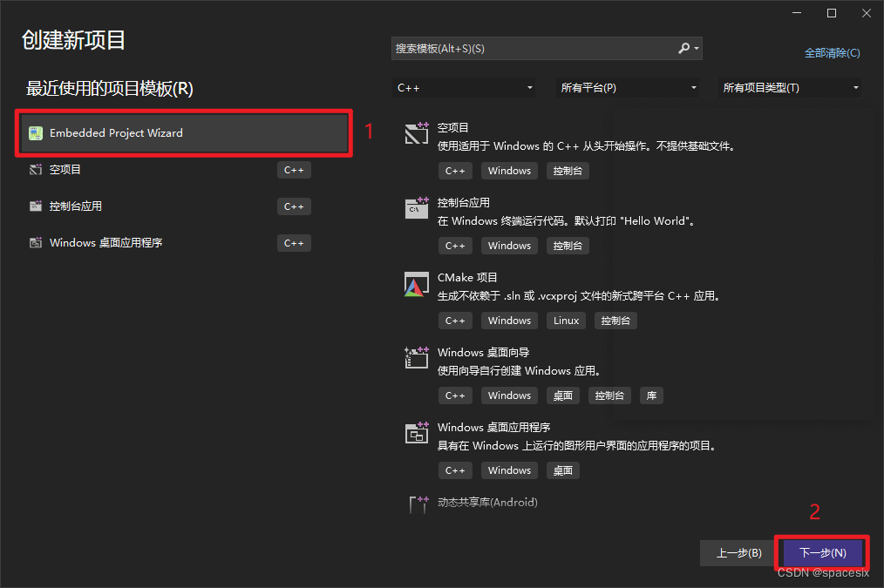This screenshot has width=884, height=588.
Task: Click the 上一步(B) back button
Action: (x=738, y=553)
